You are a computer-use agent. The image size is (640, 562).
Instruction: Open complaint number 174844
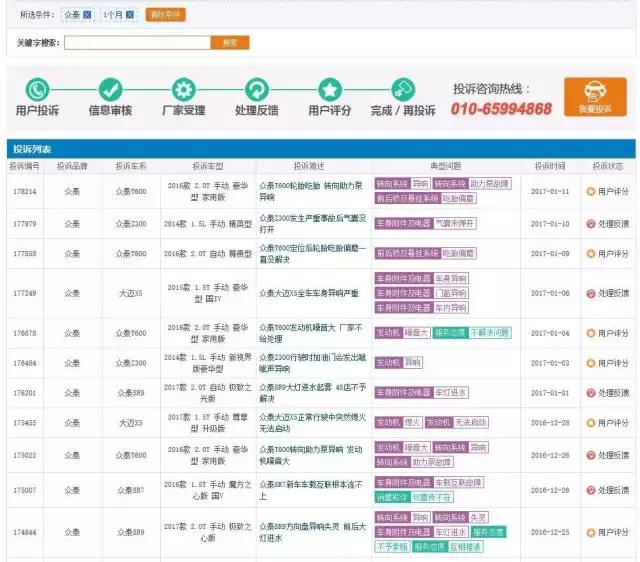[x=25, y=532]
